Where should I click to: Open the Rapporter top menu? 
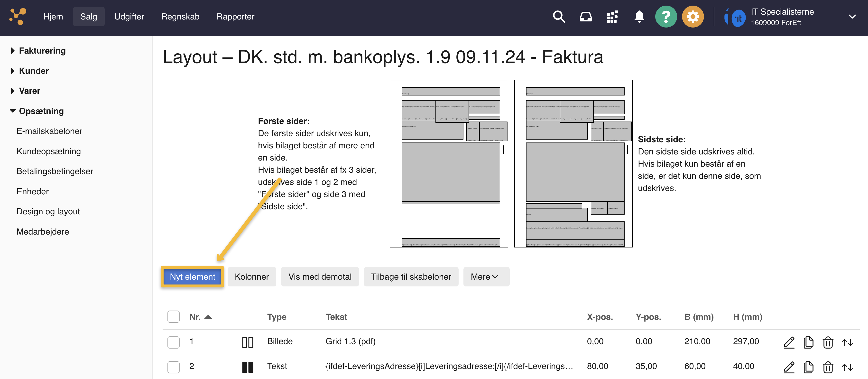pos(235,17)
